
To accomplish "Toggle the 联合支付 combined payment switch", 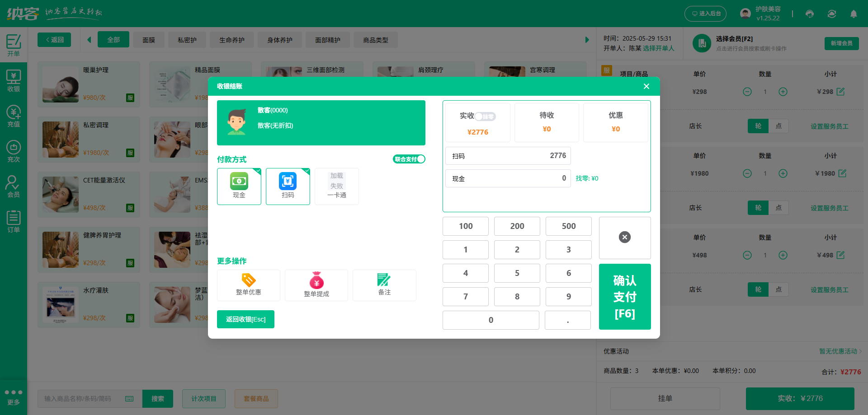I will pyautogui.click(x=409, y=159).
